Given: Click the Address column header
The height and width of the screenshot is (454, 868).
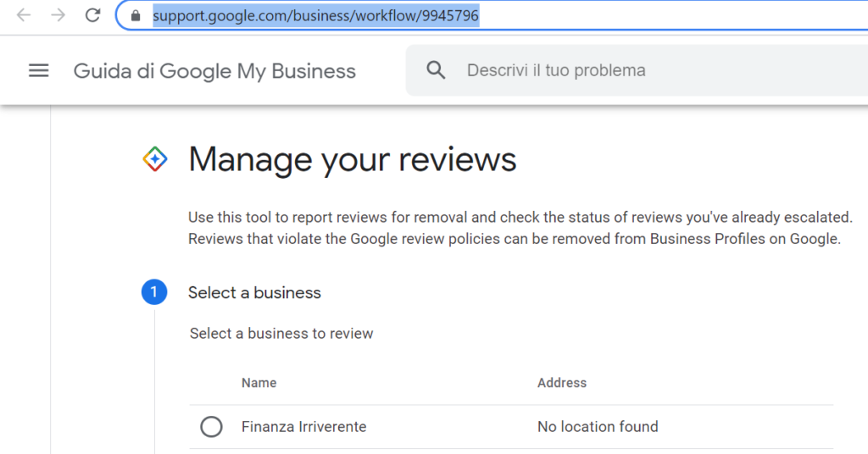Looking at the screenshot, I should 561,383.
